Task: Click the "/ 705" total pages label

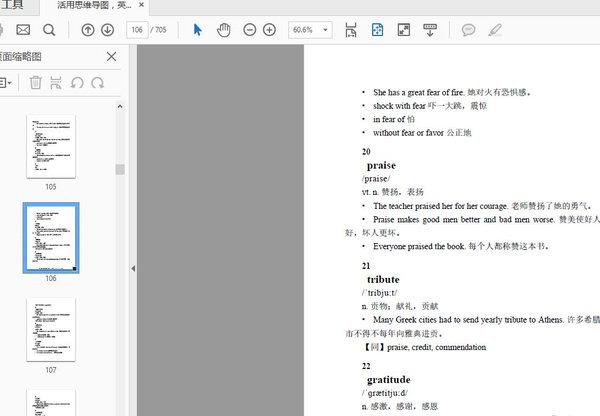Action: click(x=158, y=30)
